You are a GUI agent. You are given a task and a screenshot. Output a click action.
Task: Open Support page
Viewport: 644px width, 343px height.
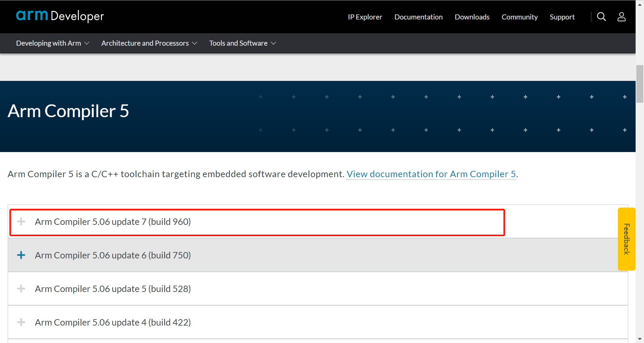(562, 17)
